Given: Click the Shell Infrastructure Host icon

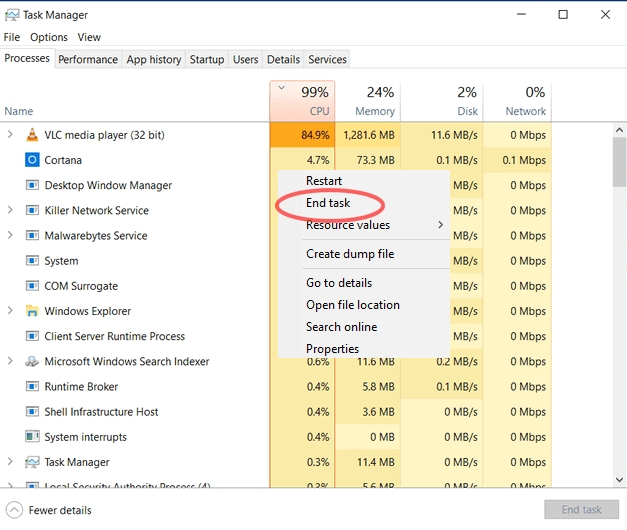Looking at the screenshot, I should tap(32, 412).
